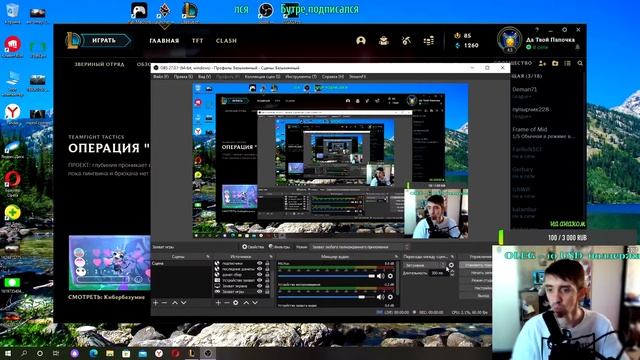Toggle visibility eye of fifth source row
Screen dimensions: 640x360
(260, 286)
